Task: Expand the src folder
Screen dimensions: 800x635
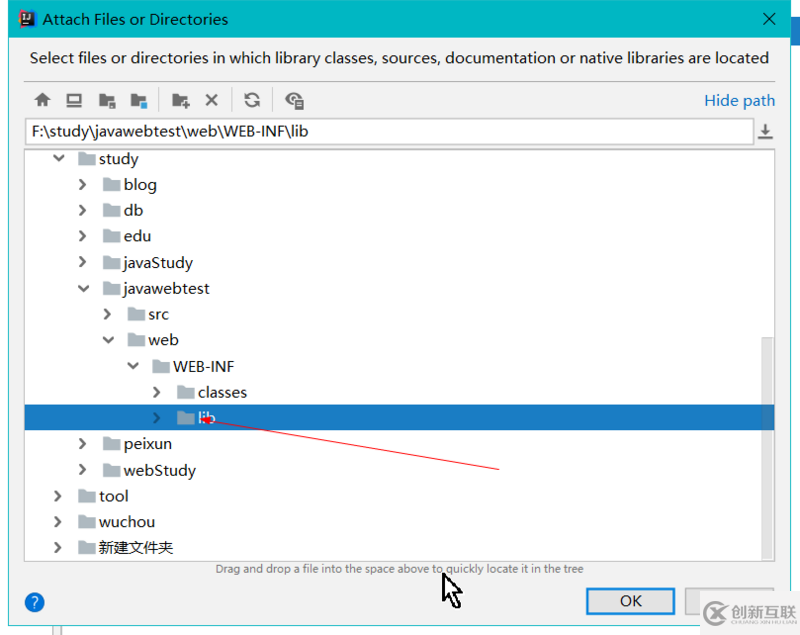Action: pyautogui.click(x=107, y=314)
